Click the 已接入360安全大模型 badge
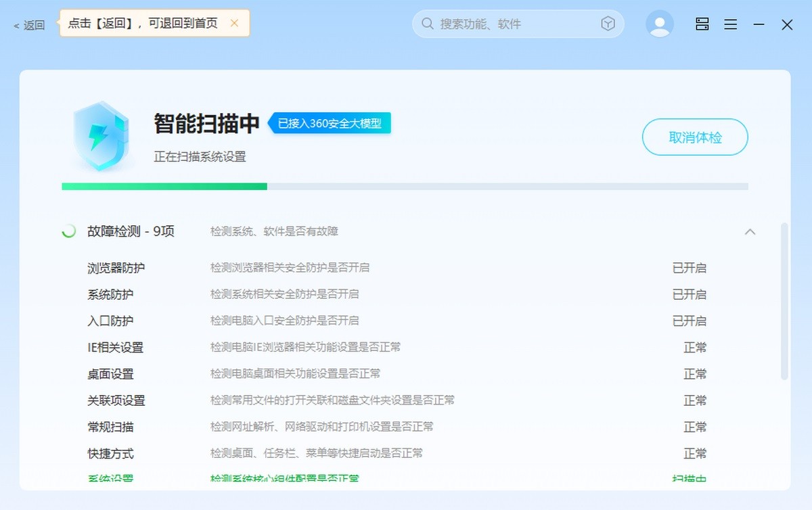 [x=330, y=123]
